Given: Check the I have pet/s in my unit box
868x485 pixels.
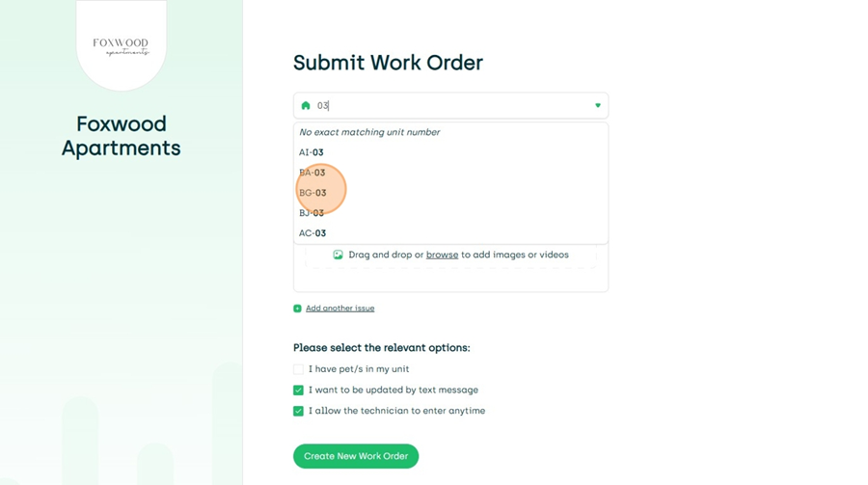Looking at the screenshot, I should pyautogui.click(x=298, y=369).
